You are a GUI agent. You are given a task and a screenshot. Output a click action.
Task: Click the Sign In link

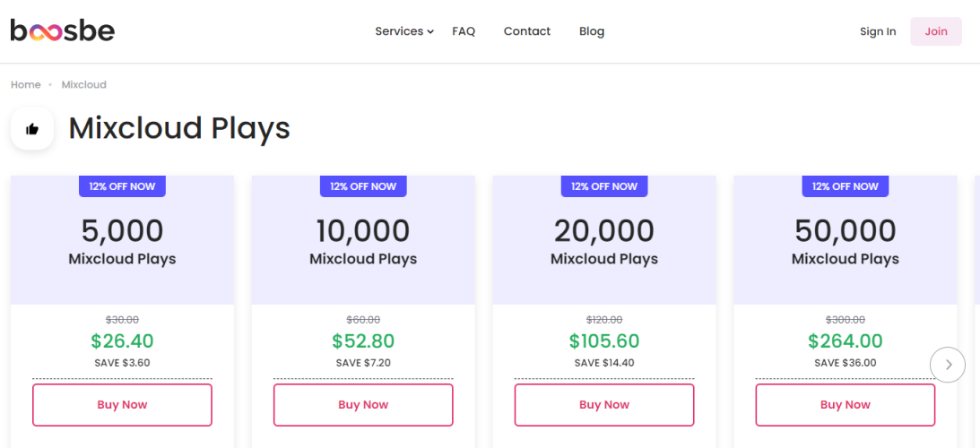coord(877,31)
